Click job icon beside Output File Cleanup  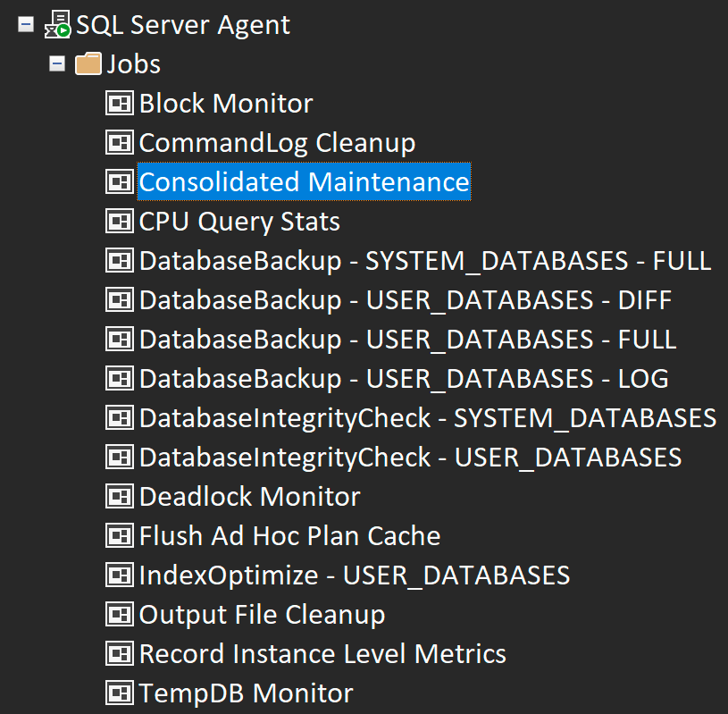(x=120, y=614)
